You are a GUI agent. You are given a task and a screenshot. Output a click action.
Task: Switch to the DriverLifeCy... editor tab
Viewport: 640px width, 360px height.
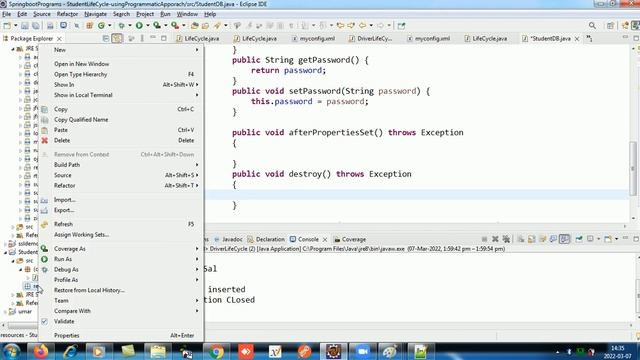[371, 38]
